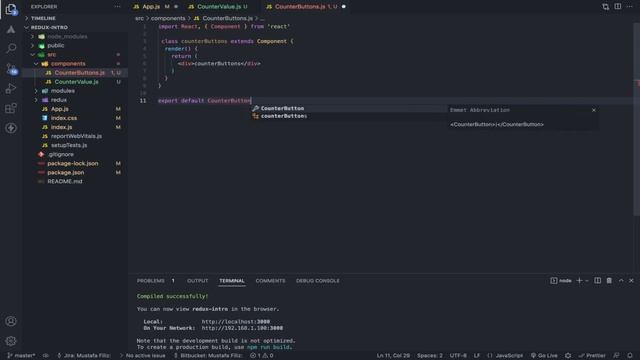Open CounterValue.js in the file tree
The width and height of the screenshot is (640, 360).
(x=76, y=82)
